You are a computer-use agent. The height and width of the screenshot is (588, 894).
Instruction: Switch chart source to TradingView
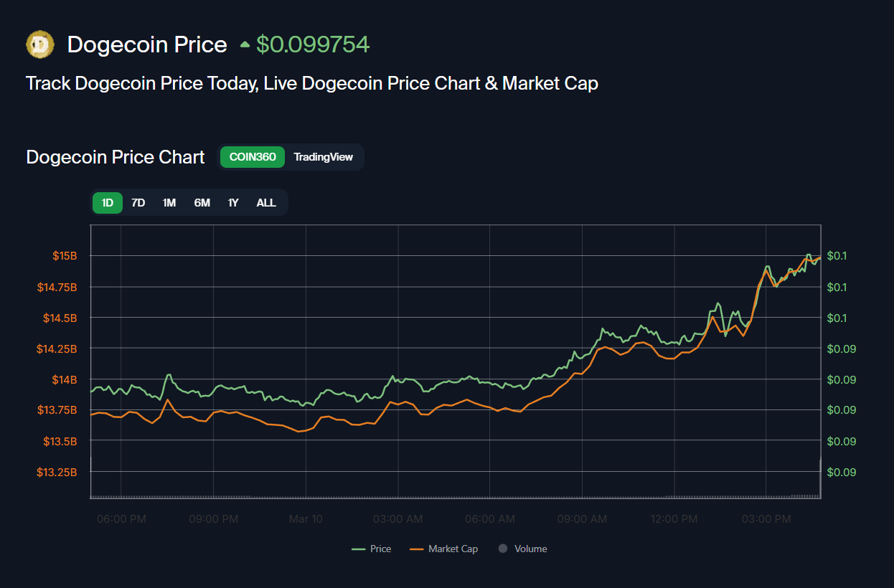click(323, 157)
